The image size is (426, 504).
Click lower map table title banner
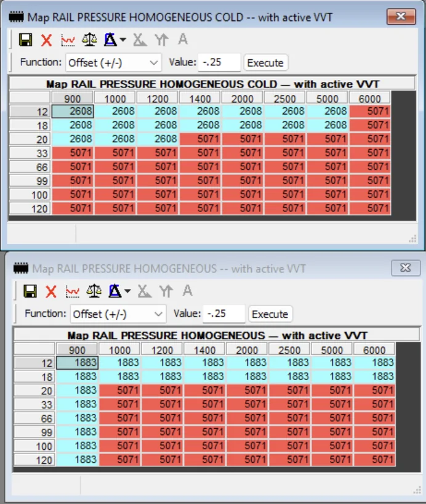click(217, 335)
